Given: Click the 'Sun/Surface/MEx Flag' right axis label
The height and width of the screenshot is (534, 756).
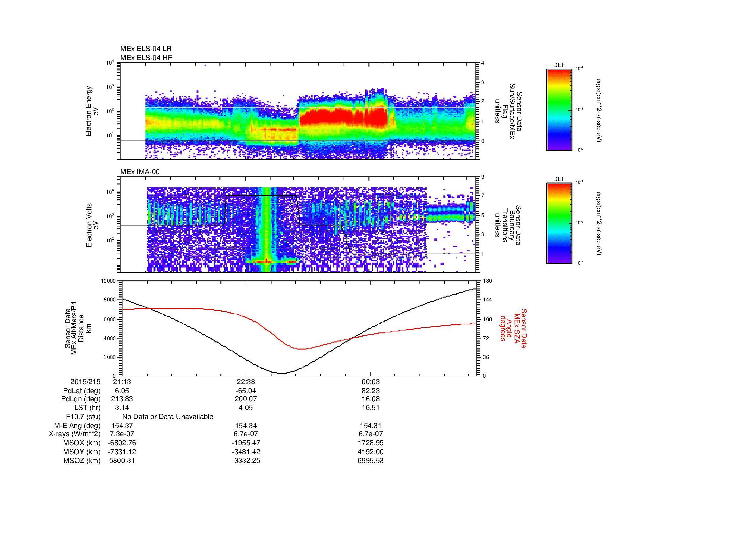Looking at the screenshot, I should tap(509, 111).
